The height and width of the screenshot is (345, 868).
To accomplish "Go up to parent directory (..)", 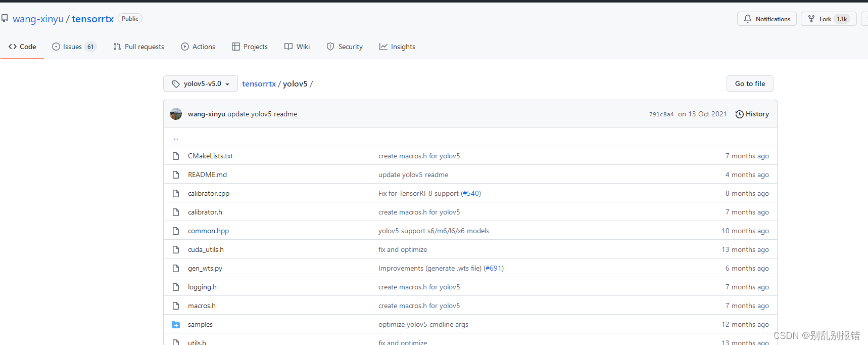I will point(176,137).
